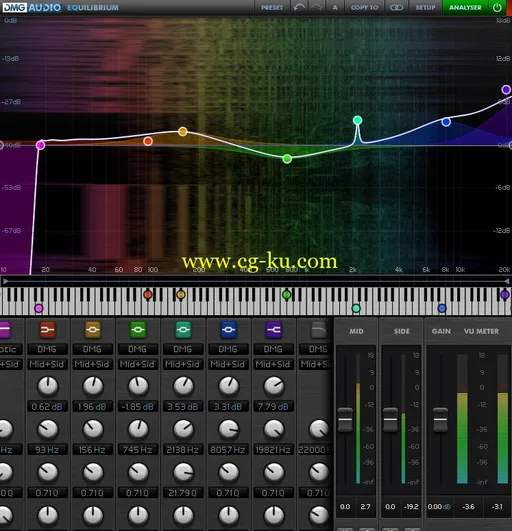
Task: Click the 2138 Hz frequency field
Action: point(183,450)
